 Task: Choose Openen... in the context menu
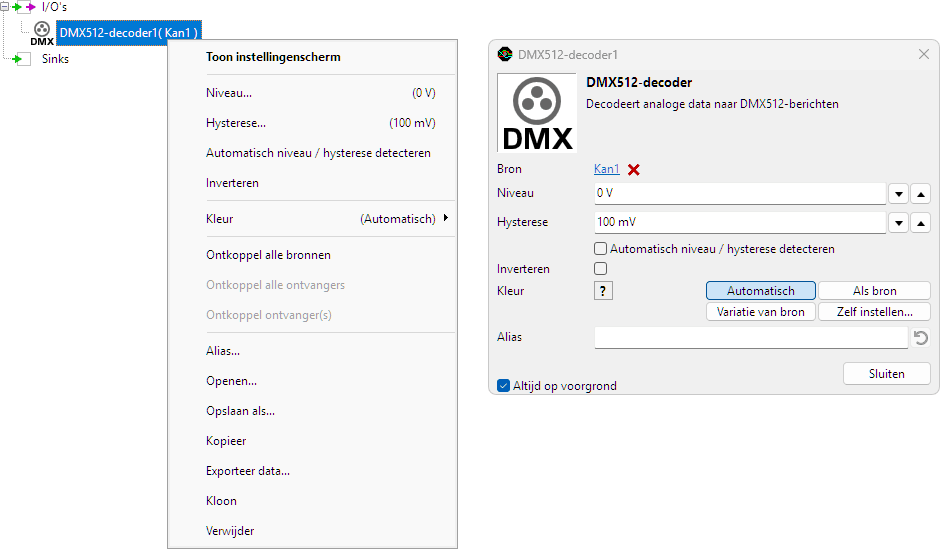click(x=312, y=381)
